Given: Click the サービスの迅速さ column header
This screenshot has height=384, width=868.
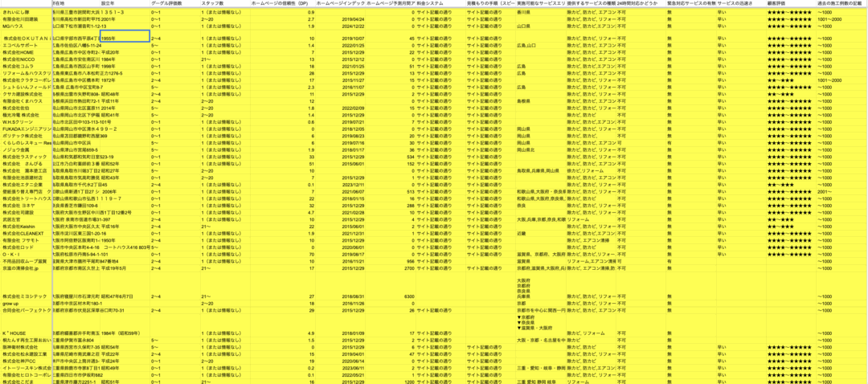Looking at the screenshot, I should click(x=741, y=3).
